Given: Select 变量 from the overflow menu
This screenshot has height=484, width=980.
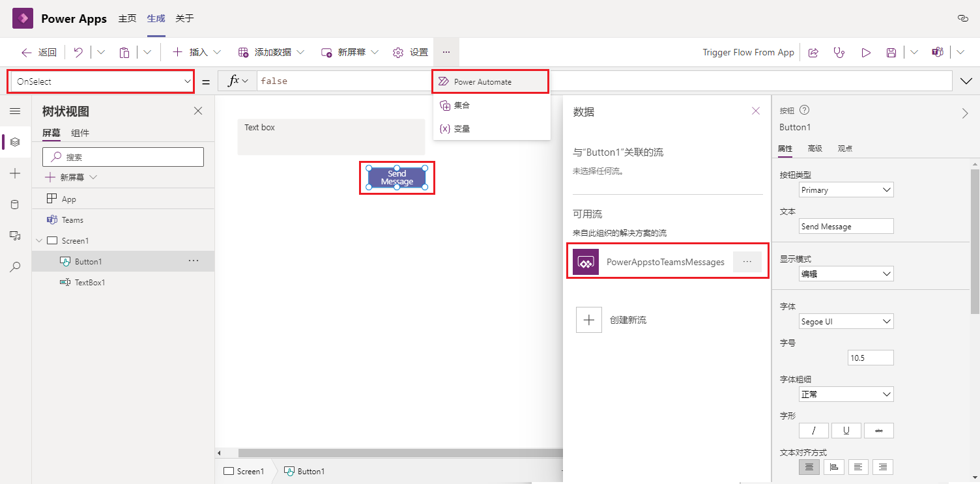Looking at the screenshot, I should [491, 128].
